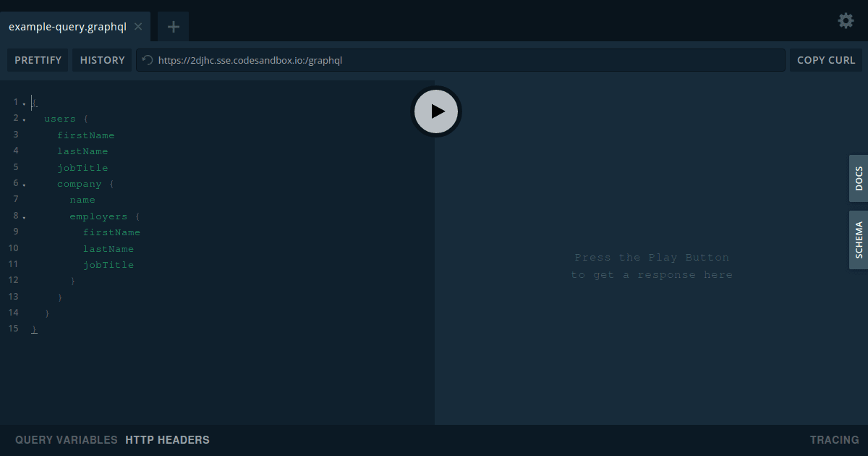Open the HISTORY panel

coord(102,60)
